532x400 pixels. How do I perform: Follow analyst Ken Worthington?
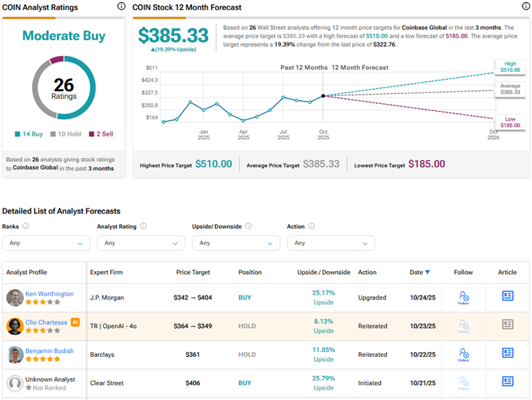coord(463,298)
